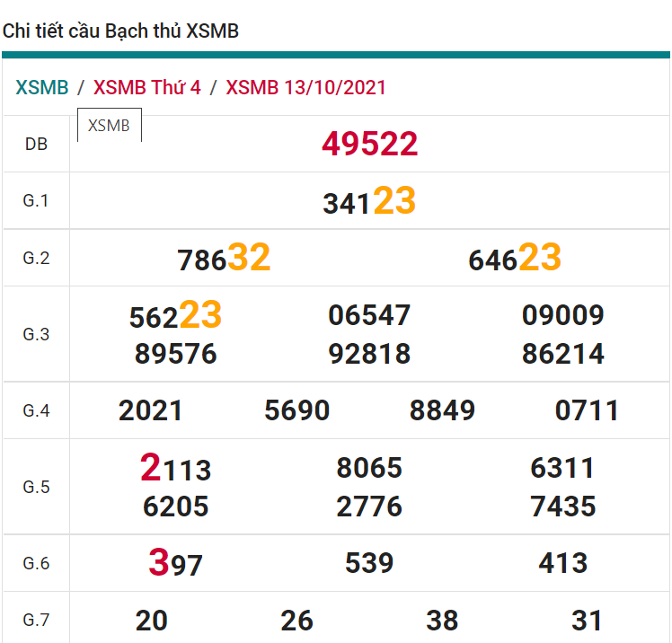Select the G.3 number 56223

point(175,316)
